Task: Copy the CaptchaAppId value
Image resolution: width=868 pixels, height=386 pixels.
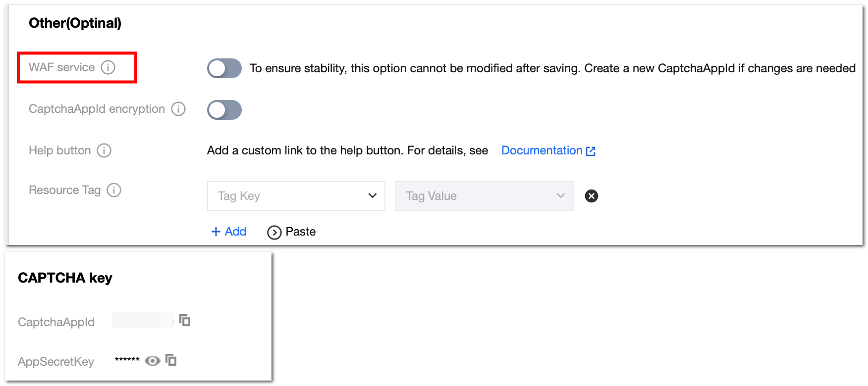Action: [185, 321]
